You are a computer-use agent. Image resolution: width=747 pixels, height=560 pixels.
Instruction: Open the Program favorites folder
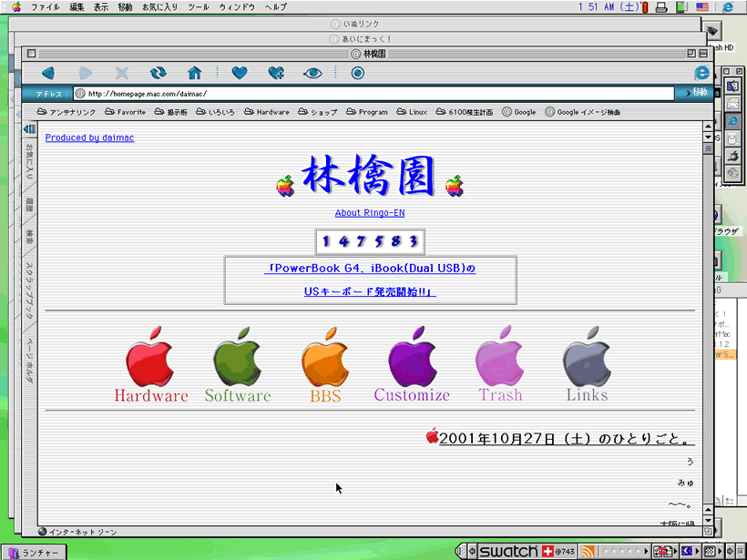pyautogui.click(x=367, y=112)
